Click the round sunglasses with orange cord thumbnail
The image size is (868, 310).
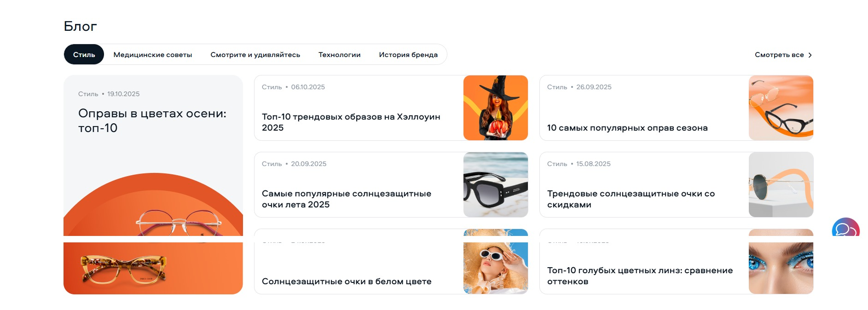pos(781,185)
